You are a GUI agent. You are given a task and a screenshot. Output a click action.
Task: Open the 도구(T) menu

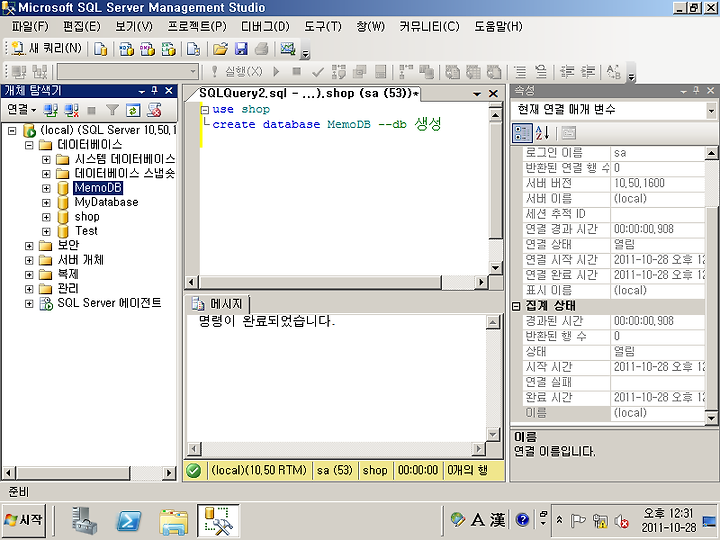[x=323, y=26]
